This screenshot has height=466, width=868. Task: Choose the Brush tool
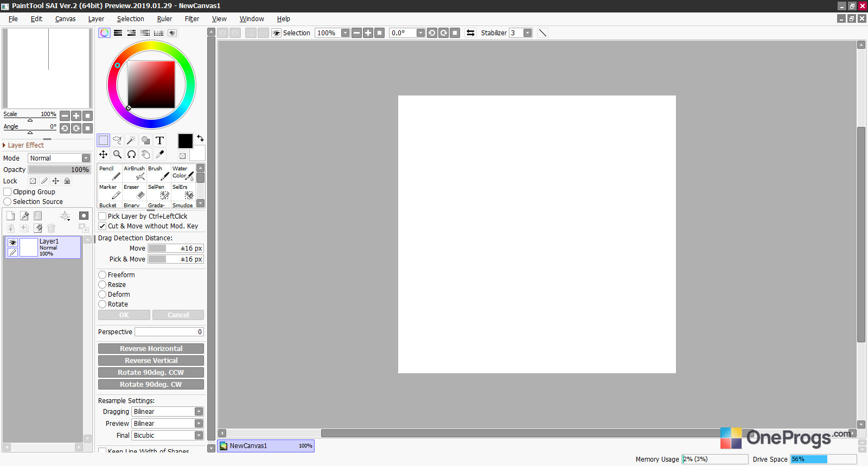(158, 173)
